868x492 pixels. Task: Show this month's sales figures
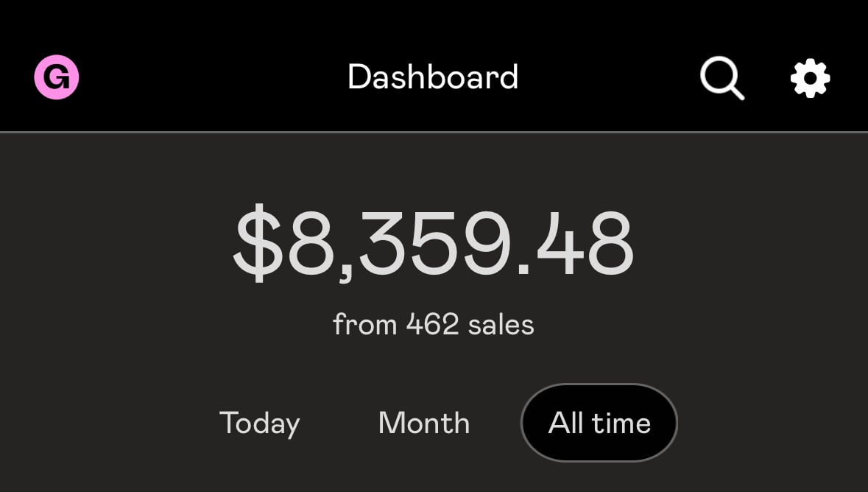point(424,424)
